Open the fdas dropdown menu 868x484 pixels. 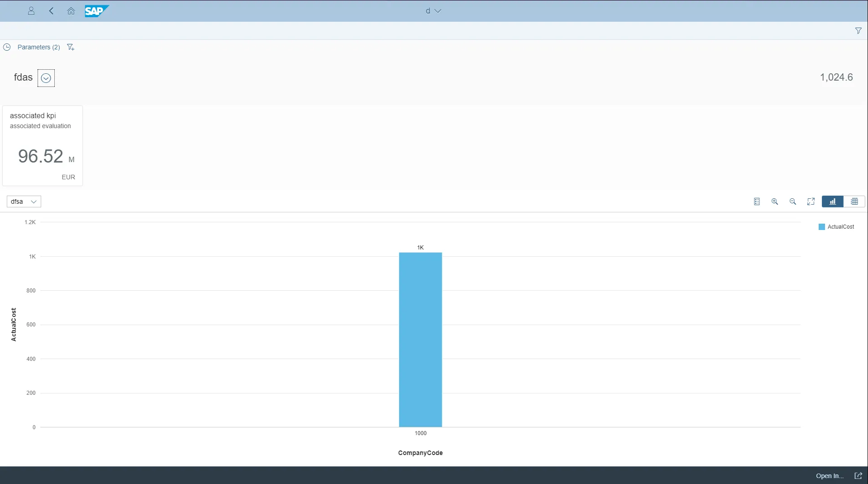click(x=46, y=78)
